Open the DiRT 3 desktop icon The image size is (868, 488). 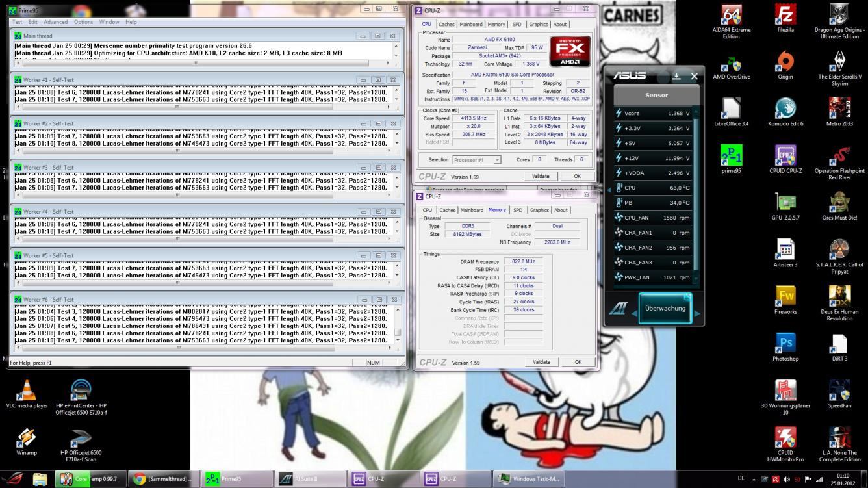(839, 347)
